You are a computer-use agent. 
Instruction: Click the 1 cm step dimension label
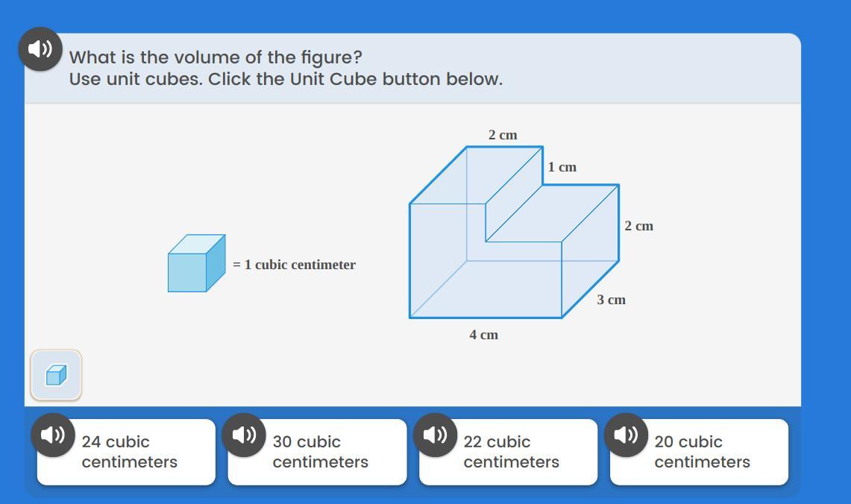[562, 166]
